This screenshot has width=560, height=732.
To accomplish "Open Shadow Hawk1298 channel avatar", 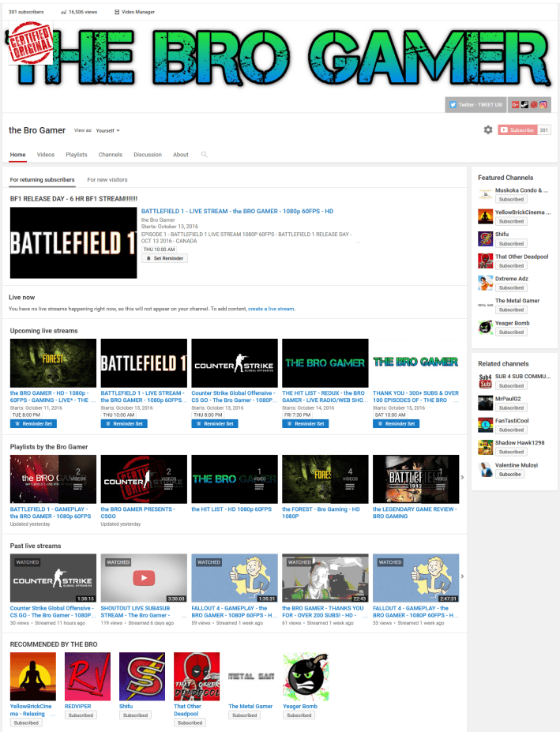I will pyautogui.click(x=485, y=447).
